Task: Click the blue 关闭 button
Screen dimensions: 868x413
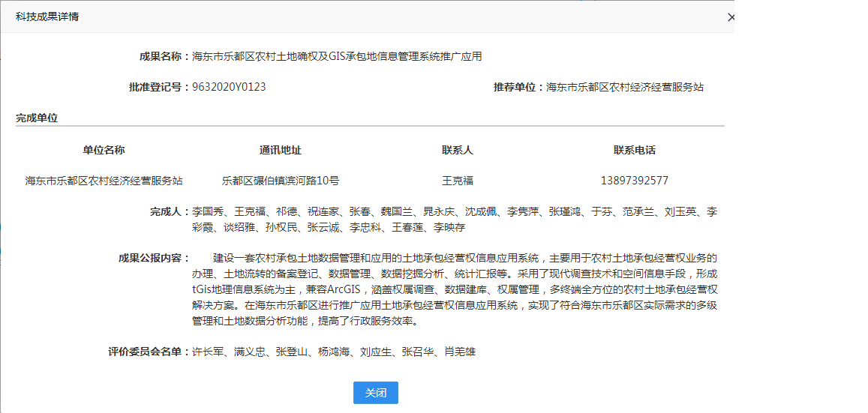Action: 376,393
